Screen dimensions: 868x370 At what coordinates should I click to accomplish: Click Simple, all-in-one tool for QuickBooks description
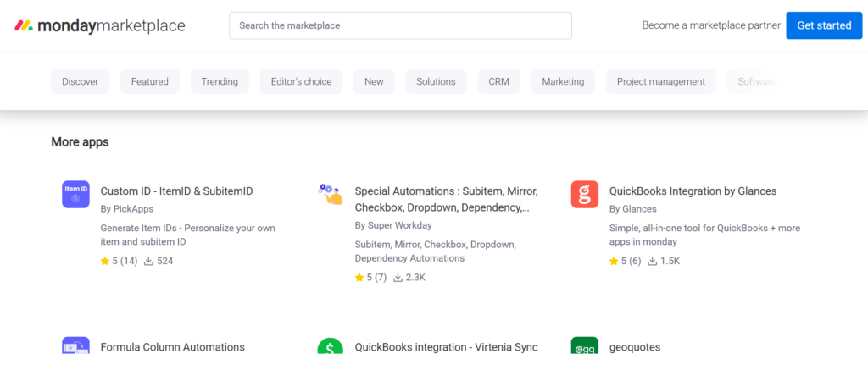coord(704,235)
